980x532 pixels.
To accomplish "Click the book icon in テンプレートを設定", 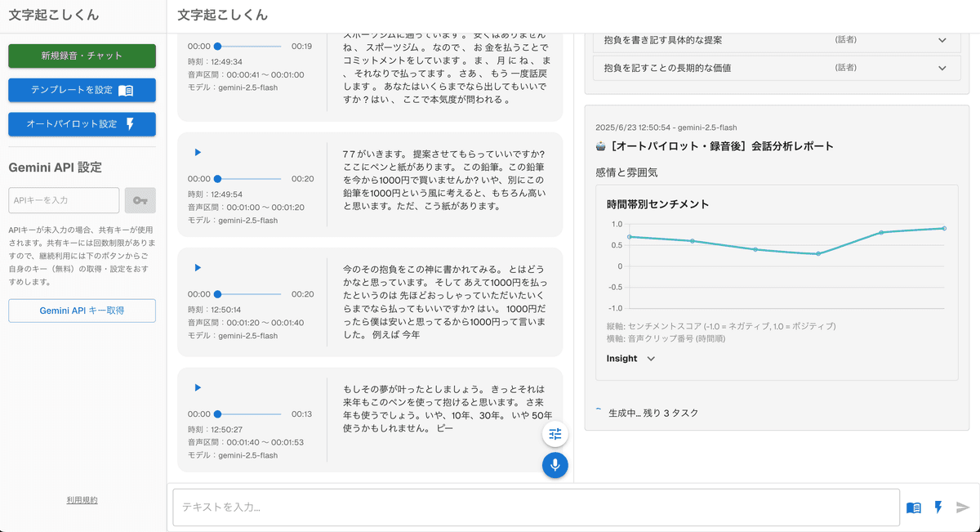I will pos(126,91).
